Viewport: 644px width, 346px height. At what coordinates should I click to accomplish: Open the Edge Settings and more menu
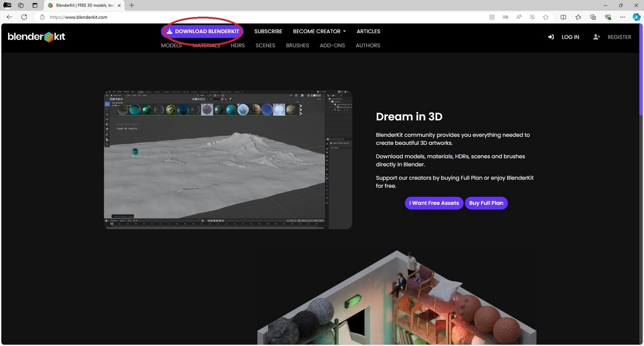click(x=623, y=17)
